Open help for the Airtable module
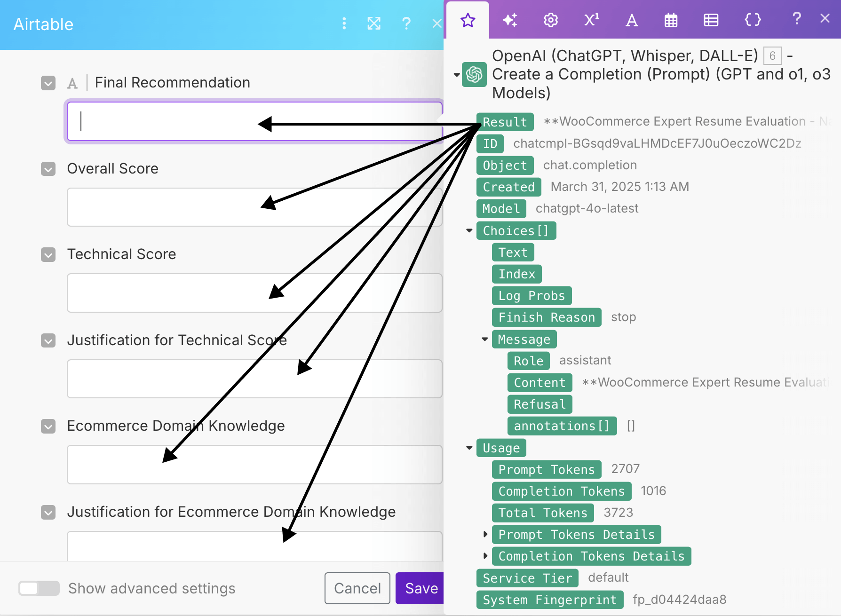 coord(406,24)
